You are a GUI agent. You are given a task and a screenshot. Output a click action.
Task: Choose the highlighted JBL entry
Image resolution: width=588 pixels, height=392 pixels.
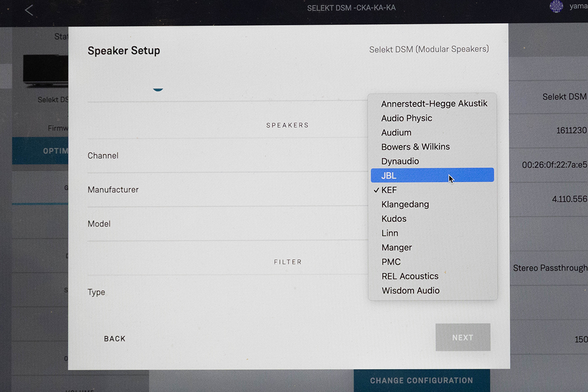[x=432, y=175]
